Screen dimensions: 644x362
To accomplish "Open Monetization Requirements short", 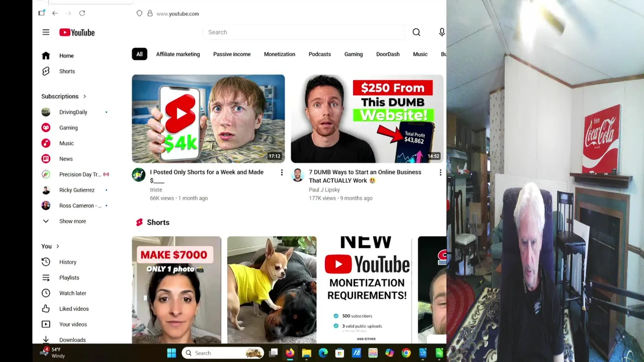I will pos(367,290).
